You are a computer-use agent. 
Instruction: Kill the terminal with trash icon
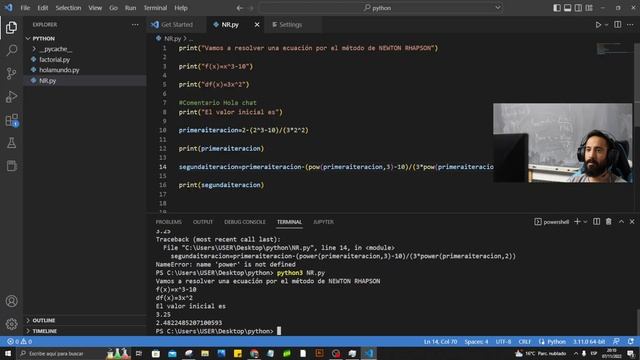pos(609,222)
